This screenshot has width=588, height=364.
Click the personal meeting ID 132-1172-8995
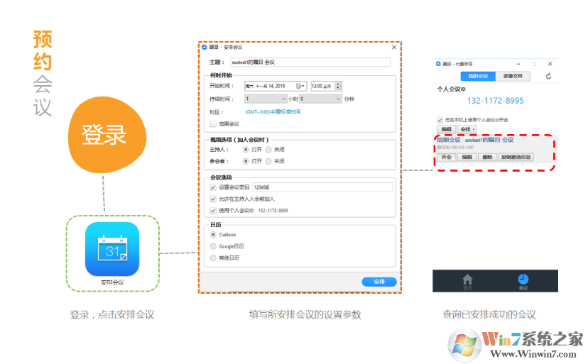coord(495,101)
